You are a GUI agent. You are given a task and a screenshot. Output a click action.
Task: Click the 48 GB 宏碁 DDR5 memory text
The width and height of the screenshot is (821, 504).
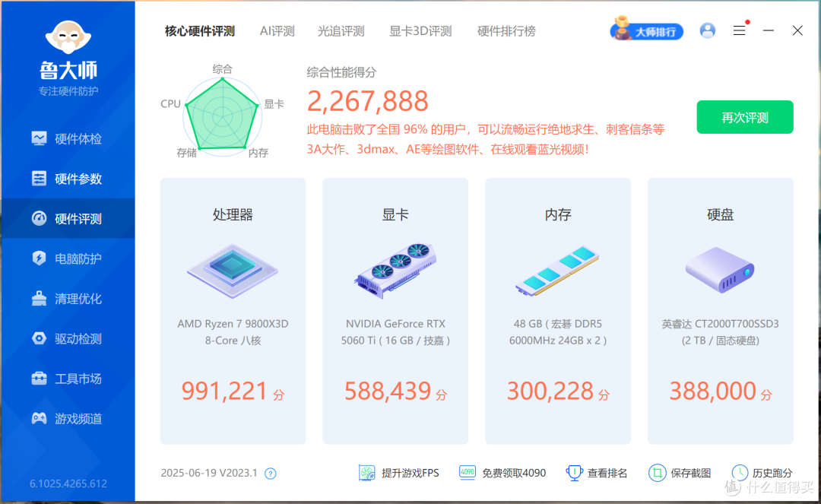[558, 331]
